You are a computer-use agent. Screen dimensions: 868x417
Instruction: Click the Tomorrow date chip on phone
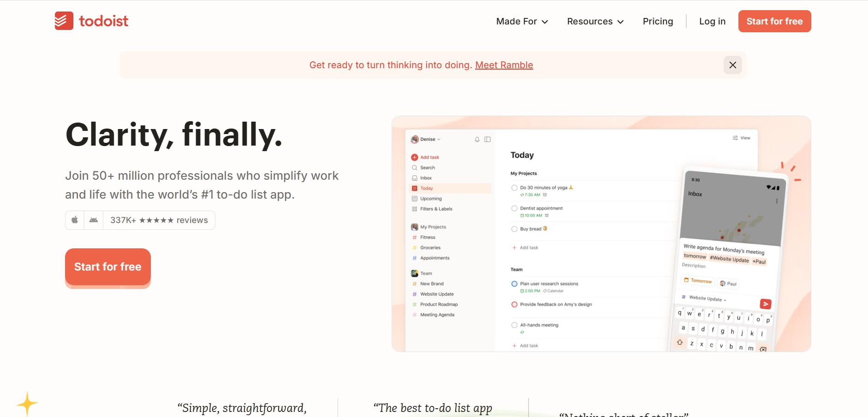coord(698,281)
